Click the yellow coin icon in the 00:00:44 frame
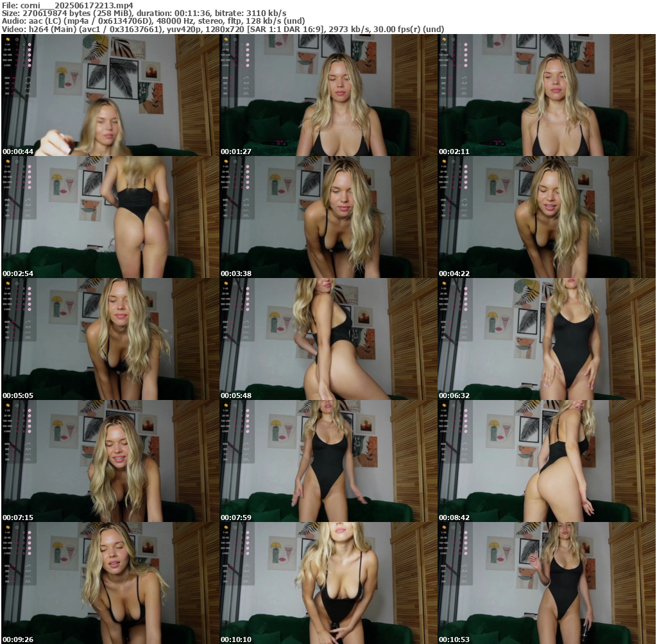The image size is (657, 644). click(x=8, y=39)
